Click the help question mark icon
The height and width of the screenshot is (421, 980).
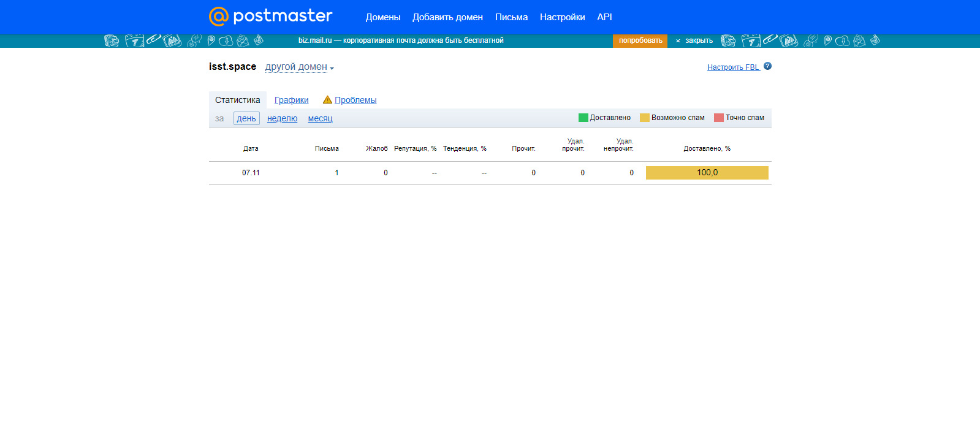point(767,66)
